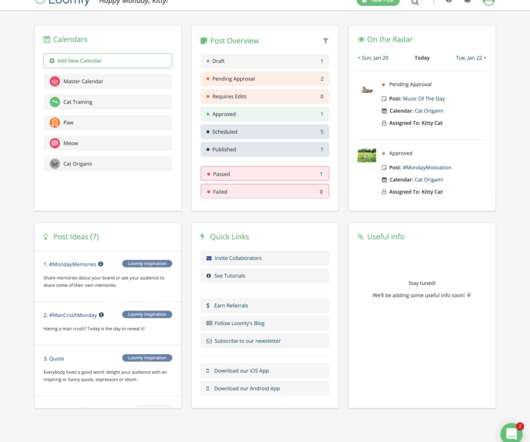530x442 pixels.
Task: Open search via the magnifier icon
Action: 415,2
